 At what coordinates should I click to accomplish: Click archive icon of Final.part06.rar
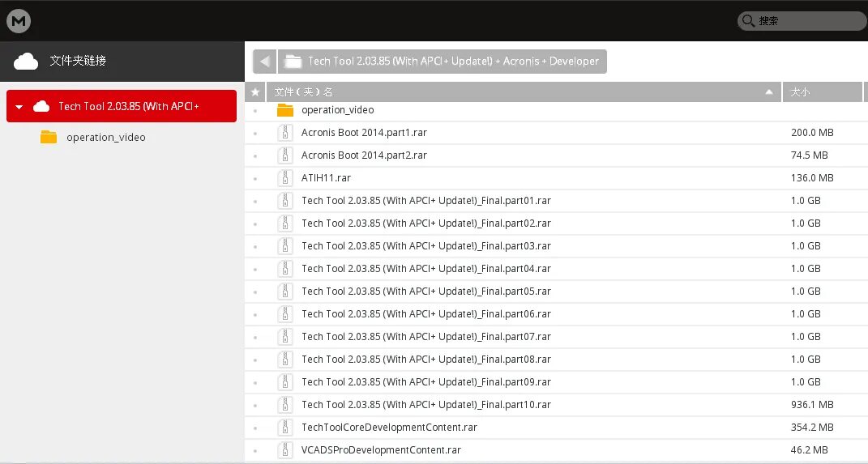285,314
